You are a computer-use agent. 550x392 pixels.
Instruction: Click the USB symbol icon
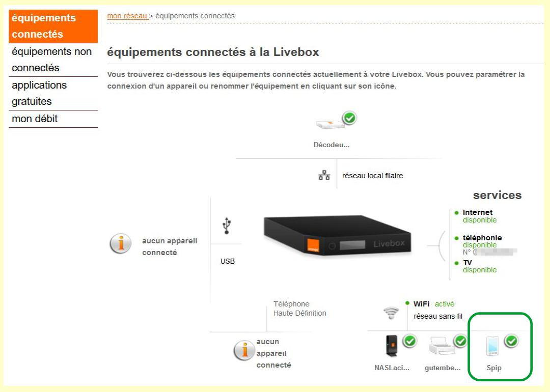(x=227, y=226)
